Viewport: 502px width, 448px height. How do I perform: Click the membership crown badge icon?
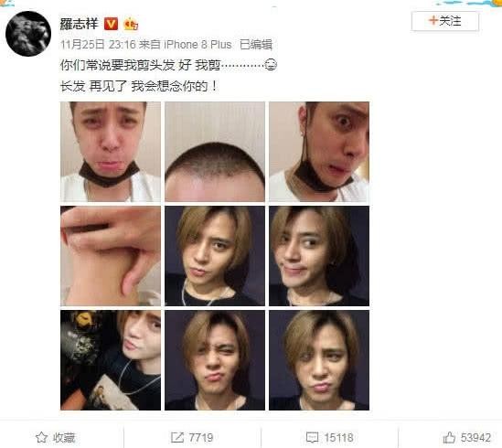pyautogui.click(x=131, y=24)
